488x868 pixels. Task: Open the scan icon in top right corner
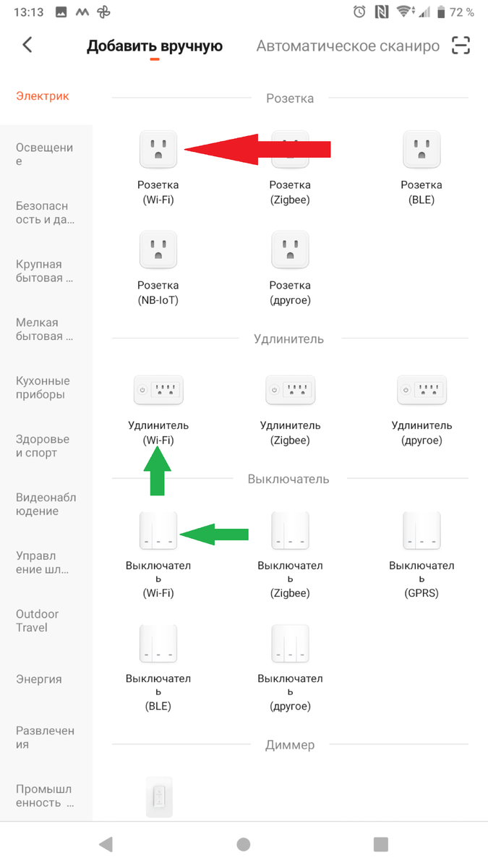(461, 45)
